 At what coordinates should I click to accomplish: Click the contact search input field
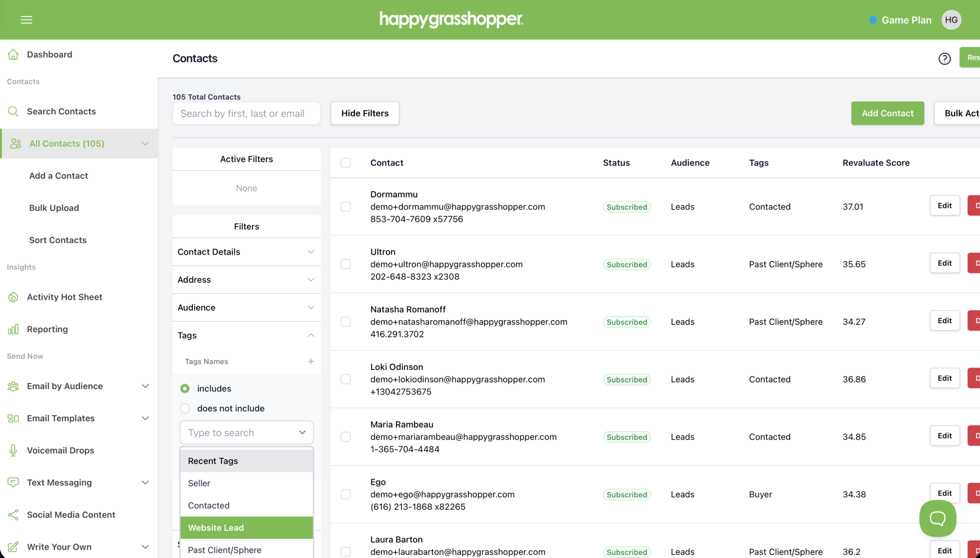click(246, 113)
